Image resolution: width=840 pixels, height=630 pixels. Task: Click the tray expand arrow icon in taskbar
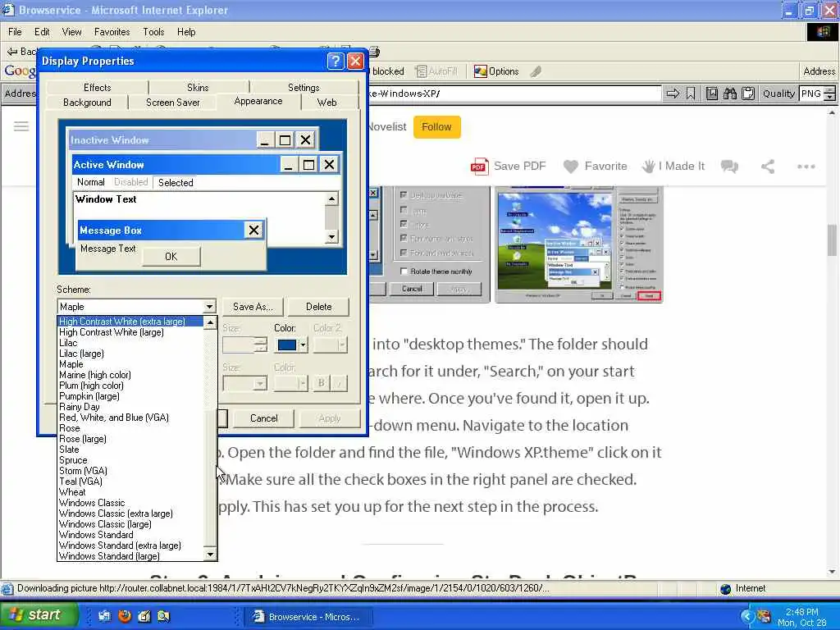[746, 616]
